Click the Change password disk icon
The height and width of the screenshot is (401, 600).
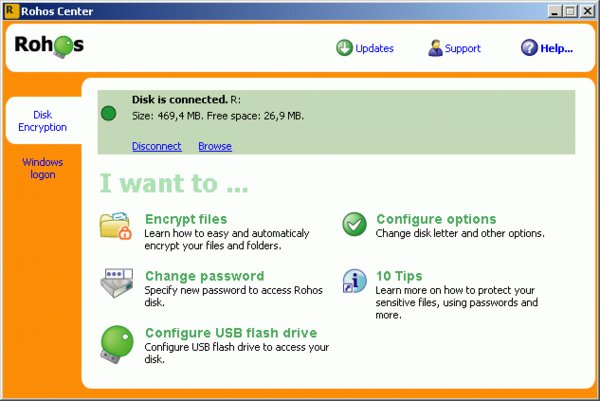pos(117,283)
